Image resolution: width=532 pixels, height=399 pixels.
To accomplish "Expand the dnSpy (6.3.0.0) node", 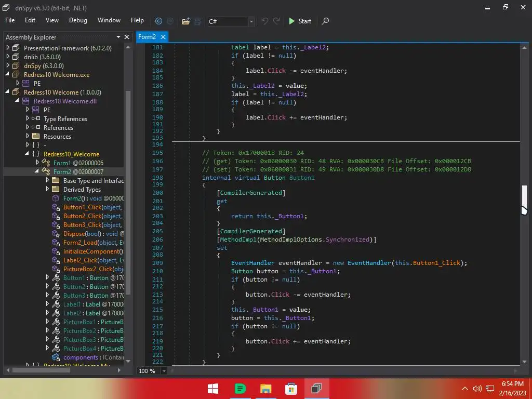I will point(8,65).
